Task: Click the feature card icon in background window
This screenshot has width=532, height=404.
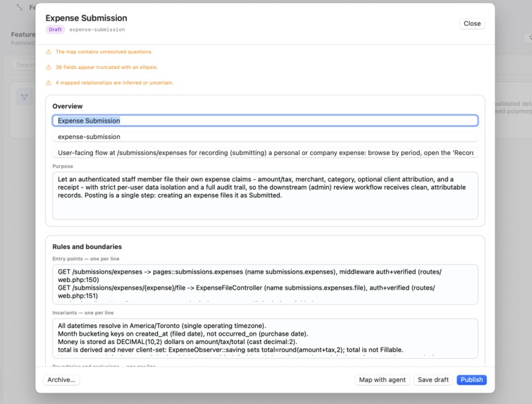Action: [25, 97]
